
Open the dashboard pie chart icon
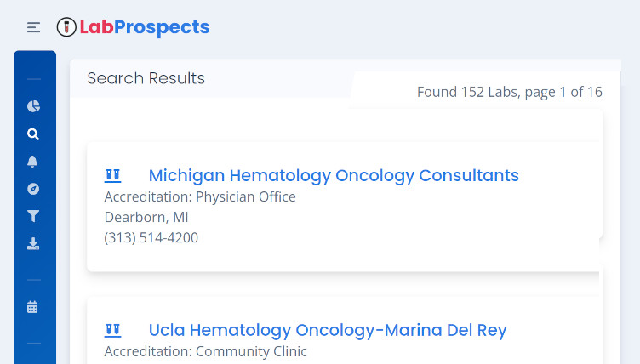(x=33, y=106)
